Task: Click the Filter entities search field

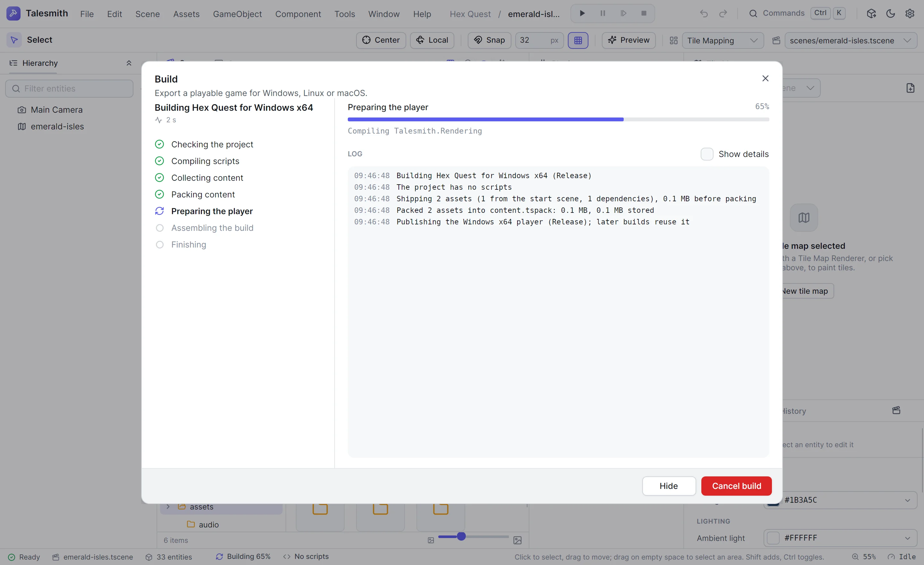Action: click(69, 89)
